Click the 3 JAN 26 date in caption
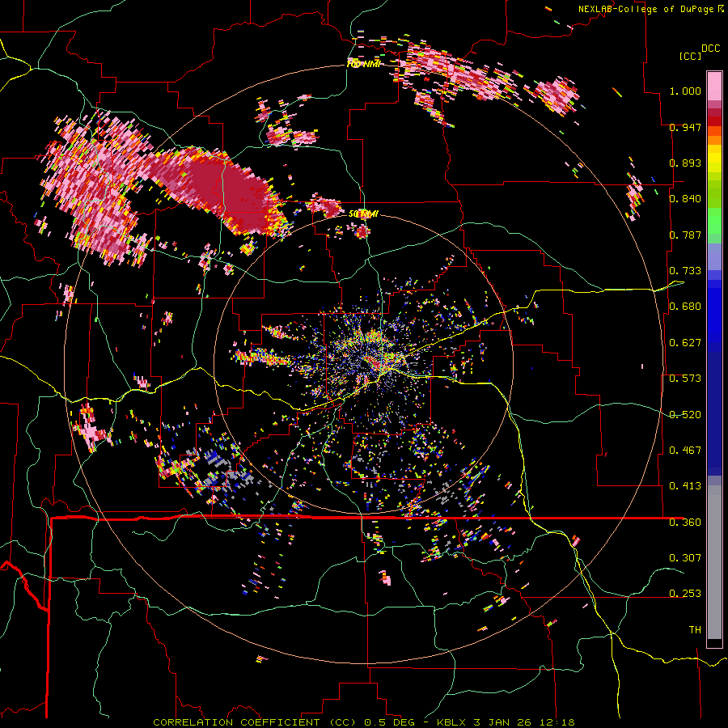This screenshot has width=728, height=728. click(x=502, y=722)
